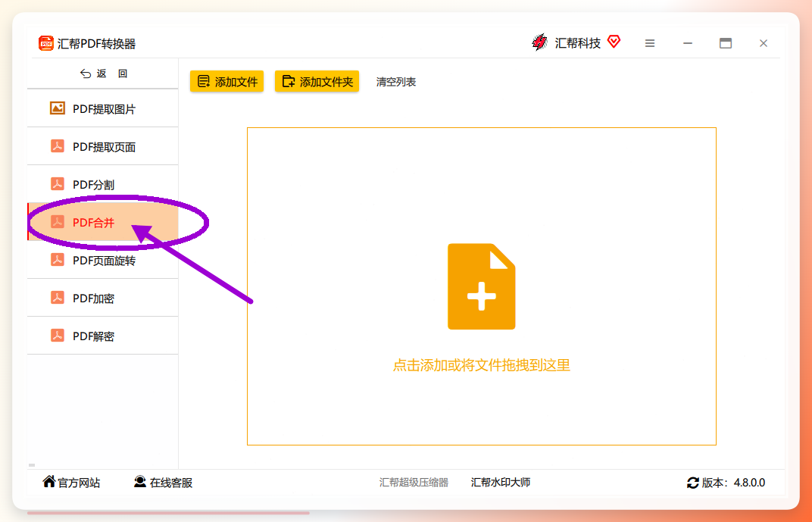
Task: Go back using the 返回 button
Action: tap(104, 73)
